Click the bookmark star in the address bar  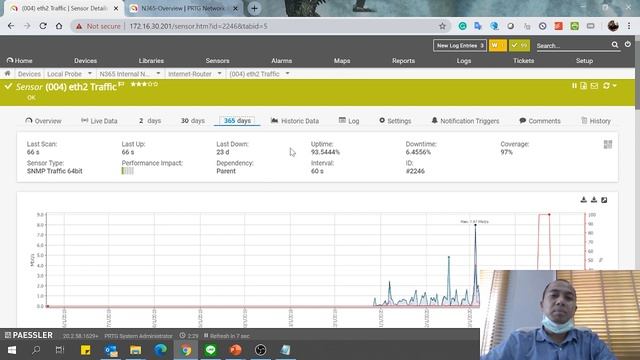pos(442,26)
